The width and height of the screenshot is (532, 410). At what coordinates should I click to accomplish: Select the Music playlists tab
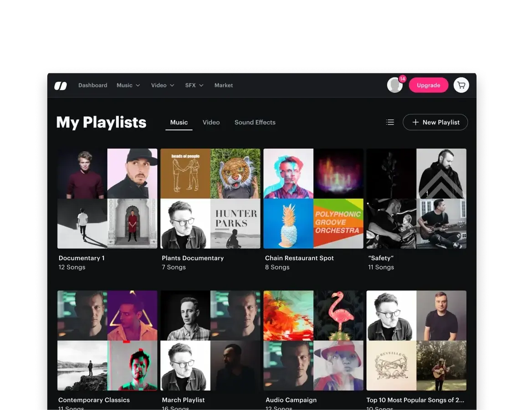tap(179, 123)
